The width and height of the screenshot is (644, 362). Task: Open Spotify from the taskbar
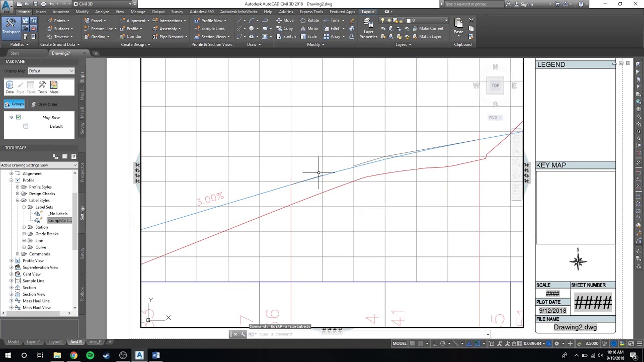coord(90,355)
